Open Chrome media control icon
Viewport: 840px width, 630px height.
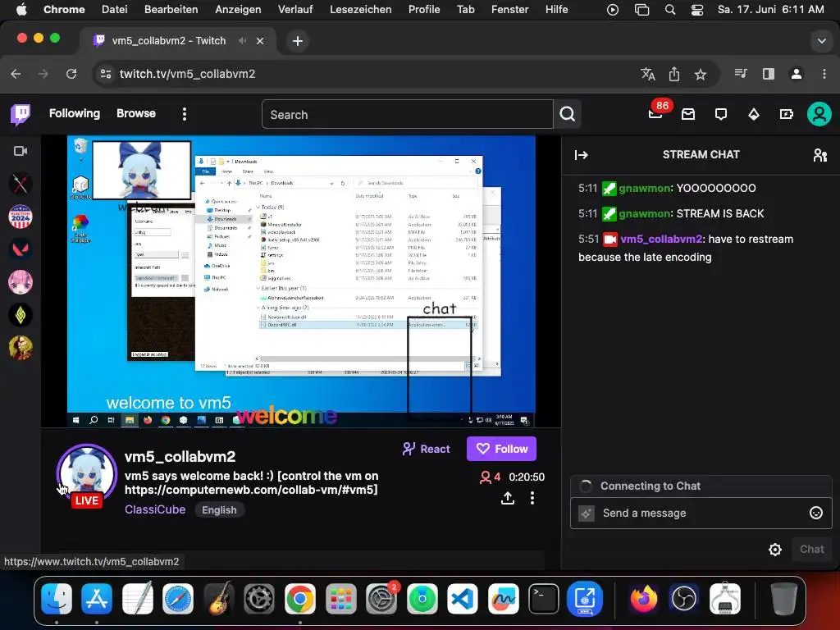click(x=741, y=73)
